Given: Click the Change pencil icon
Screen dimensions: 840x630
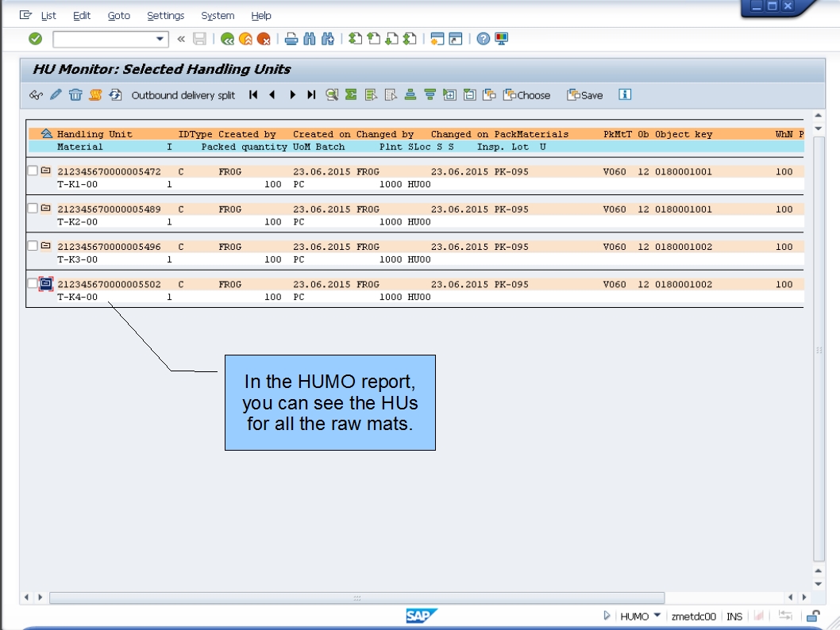Looking at the screenshot, I should click(56, 94).
